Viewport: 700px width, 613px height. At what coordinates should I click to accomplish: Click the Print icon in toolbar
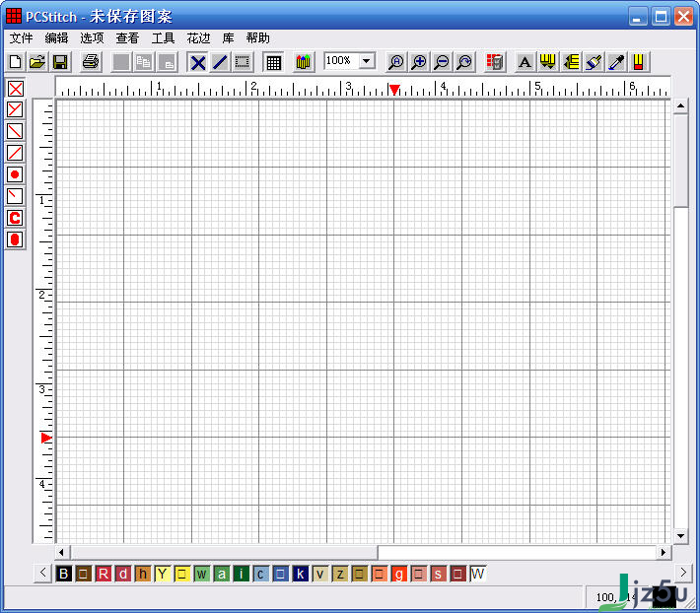coord(91,62)
